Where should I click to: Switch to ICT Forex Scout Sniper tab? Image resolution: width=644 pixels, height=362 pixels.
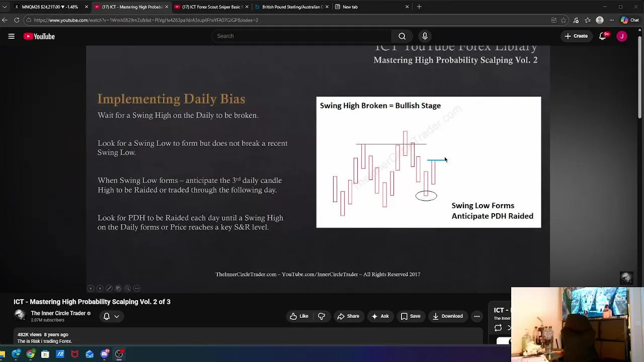point(210,7)
